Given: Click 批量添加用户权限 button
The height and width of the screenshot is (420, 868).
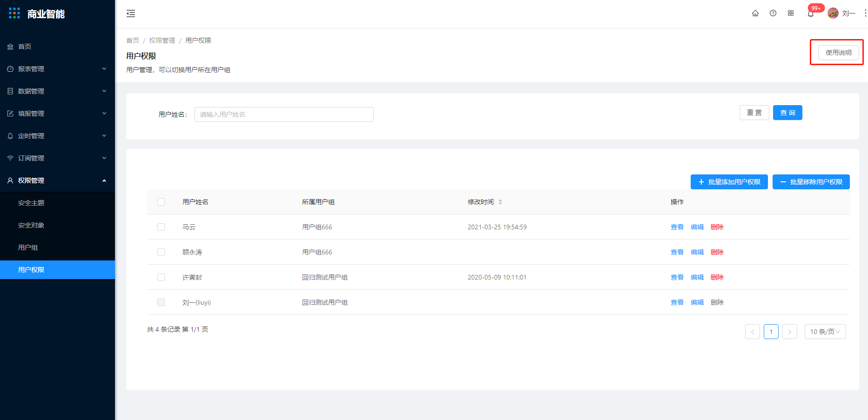Looking at the screenshot, I should point(729,182).
